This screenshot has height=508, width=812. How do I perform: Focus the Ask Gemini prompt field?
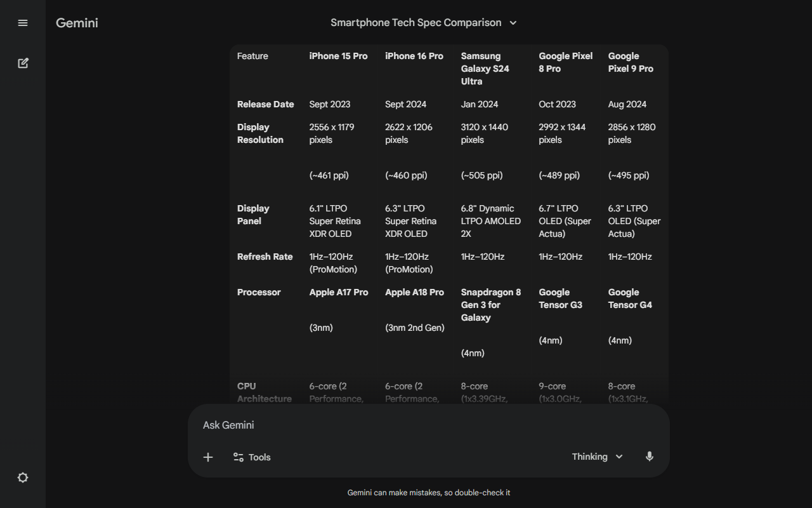click(x=429, y=425)
